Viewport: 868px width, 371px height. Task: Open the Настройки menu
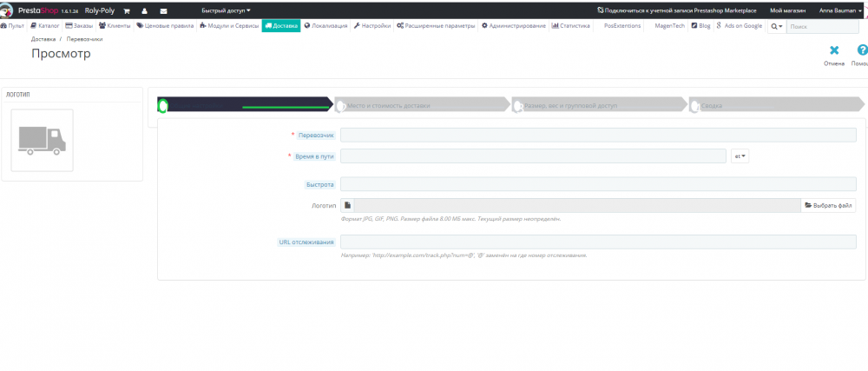click(x=372, y=26)
